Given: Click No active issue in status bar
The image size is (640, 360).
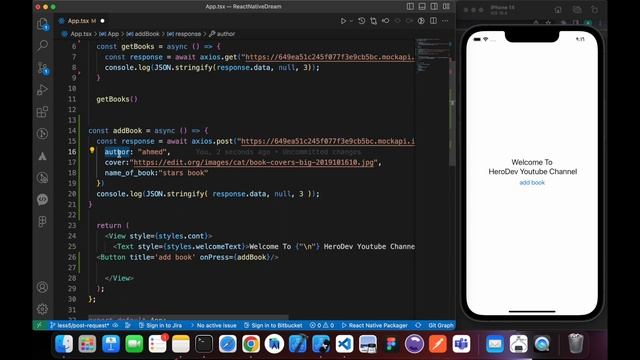Looking at the screenshot, I should pyautogui.click(x=213, y=325).
